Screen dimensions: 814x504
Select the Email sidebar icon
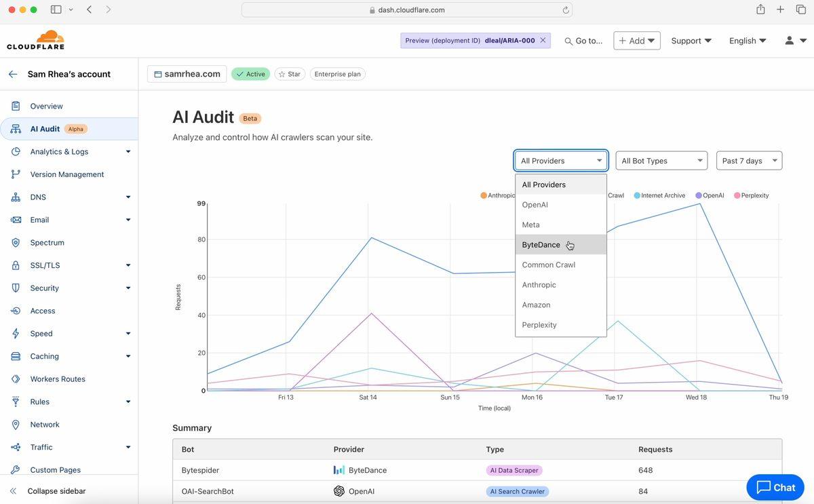click(16, 219)
